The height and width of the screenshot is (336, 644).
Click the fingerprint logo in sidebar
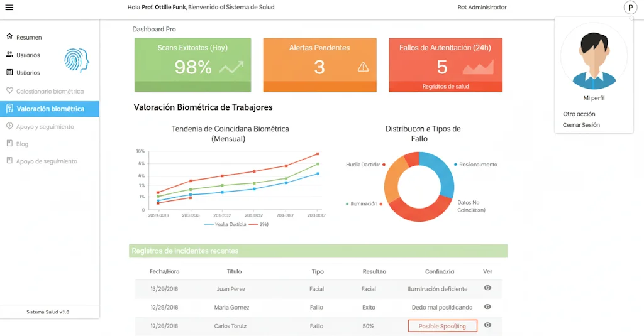(76, 60)
